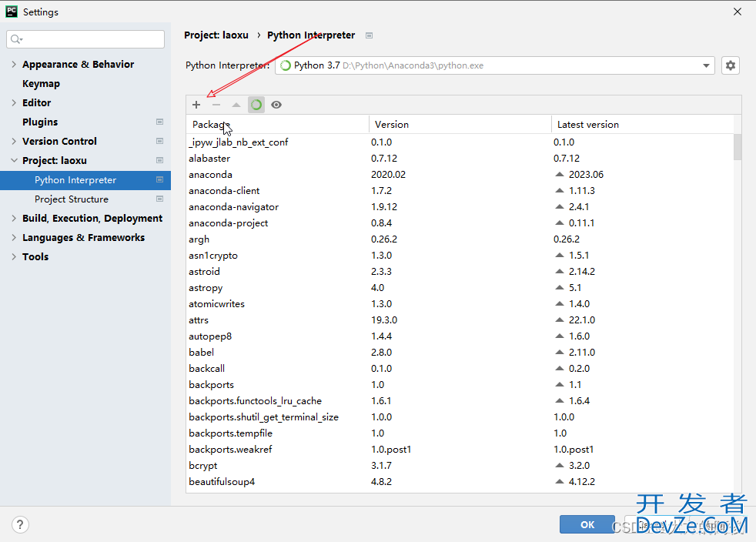The image size is (756, 542).
Task: Click project-level icon beside Version Control
Action: (x=159, y=142)
